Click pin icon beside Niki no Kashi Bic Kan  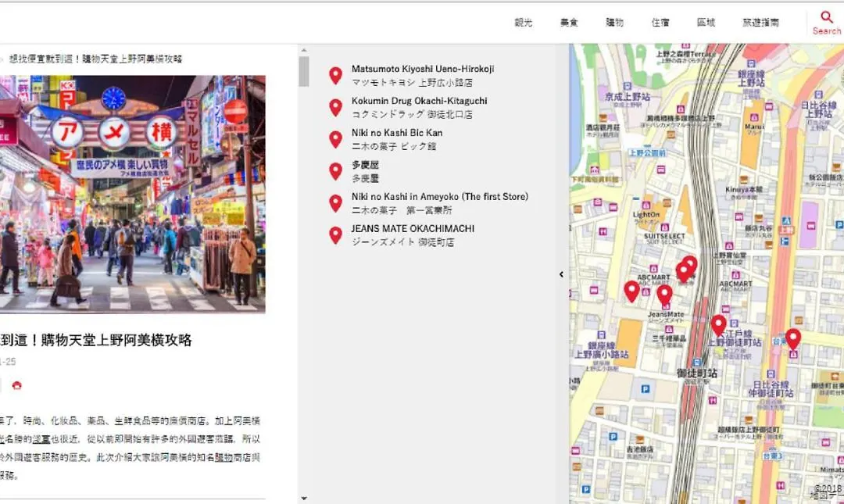(x=335, y=139)
